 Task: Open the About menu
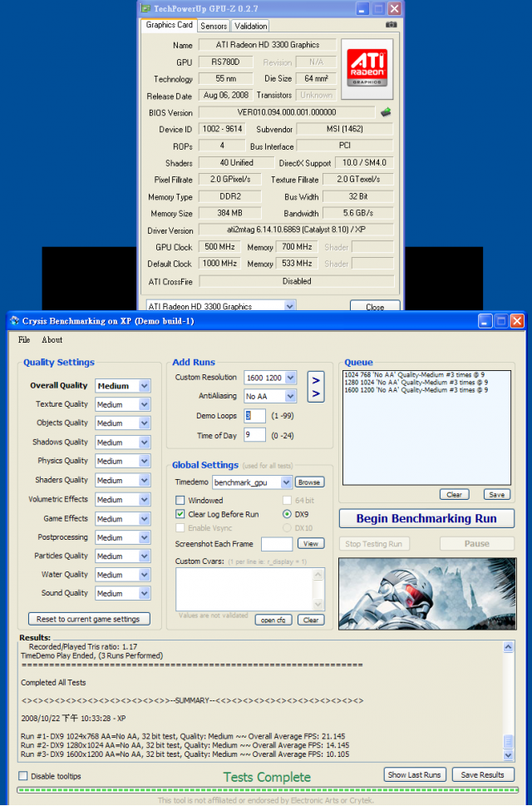click(52, 339)
